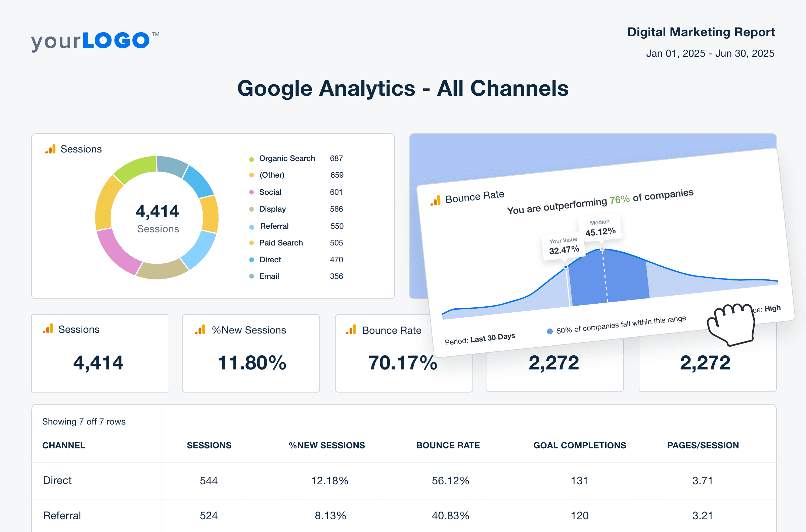Switch to the Bounce Rate column header
Viewport: 806px width, 532px height.
pos(448,445)
